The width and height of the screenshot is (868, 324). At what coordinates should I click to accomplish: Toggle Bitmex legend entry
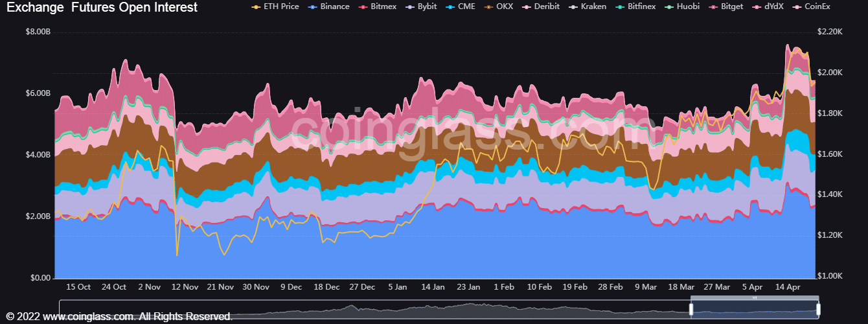coord(378,6)
